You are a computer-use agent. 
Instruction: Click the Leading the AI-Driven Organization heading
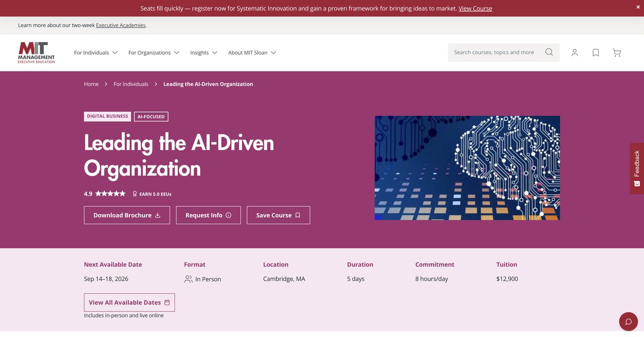(179, 155)
